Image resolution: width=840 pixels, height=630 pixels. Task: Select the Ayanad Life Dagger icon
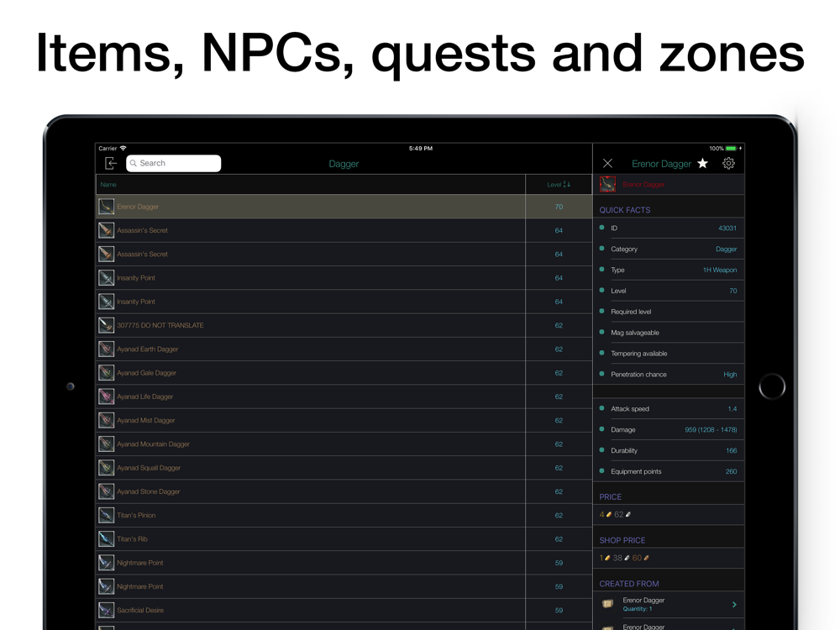click(x=106, y=396)
